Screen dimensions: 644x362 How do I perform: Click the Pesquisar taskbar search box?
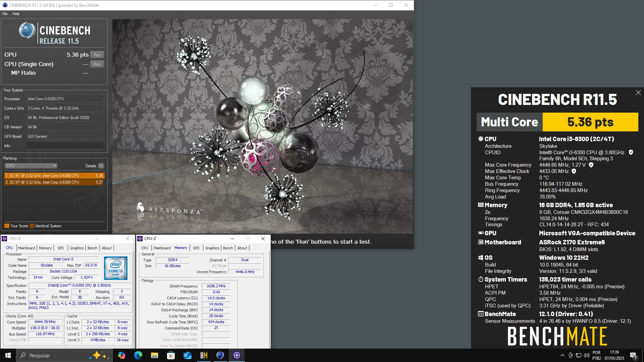[64, 355]
